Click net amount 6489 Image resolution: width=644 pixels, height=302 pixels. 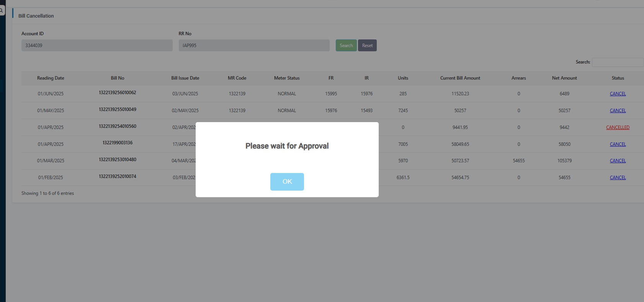[564, 94]
